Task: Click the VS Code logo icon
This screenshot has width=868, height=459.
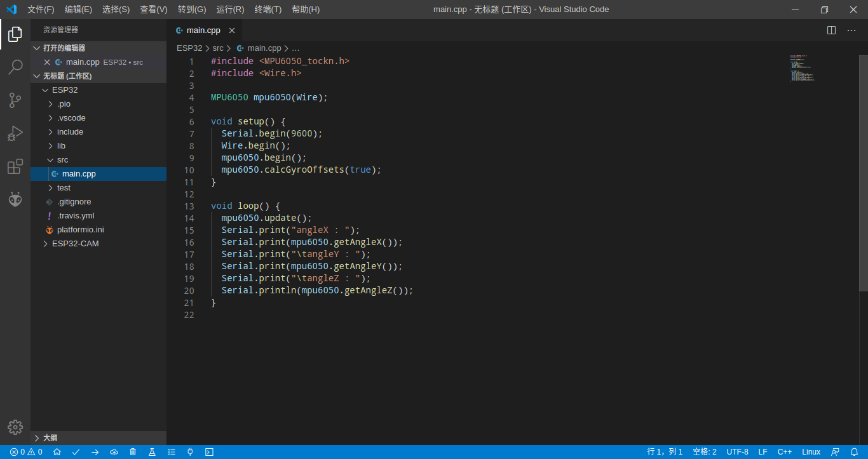Action: tap(11, 10)
